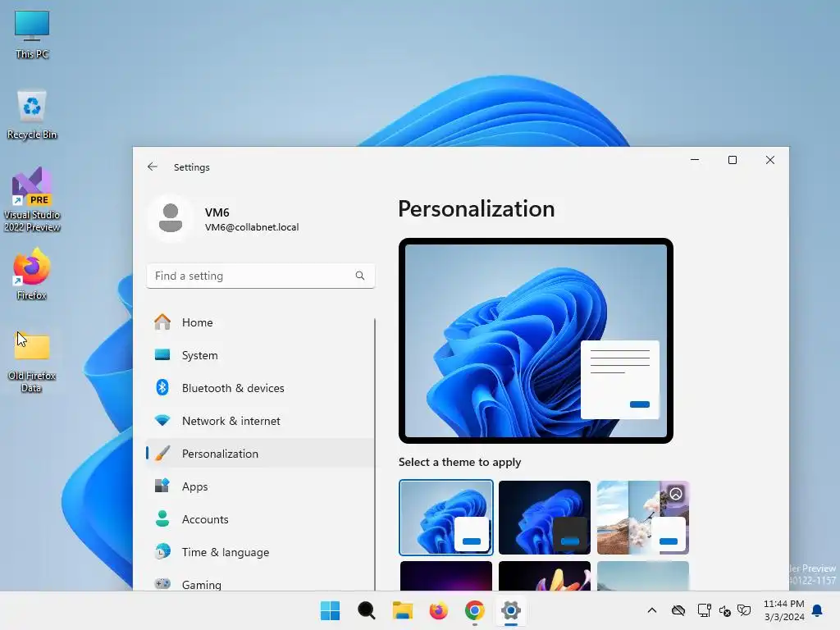
Task: Select This PC desktop icon
Action: pyautogui.click(x=32, y=34)
